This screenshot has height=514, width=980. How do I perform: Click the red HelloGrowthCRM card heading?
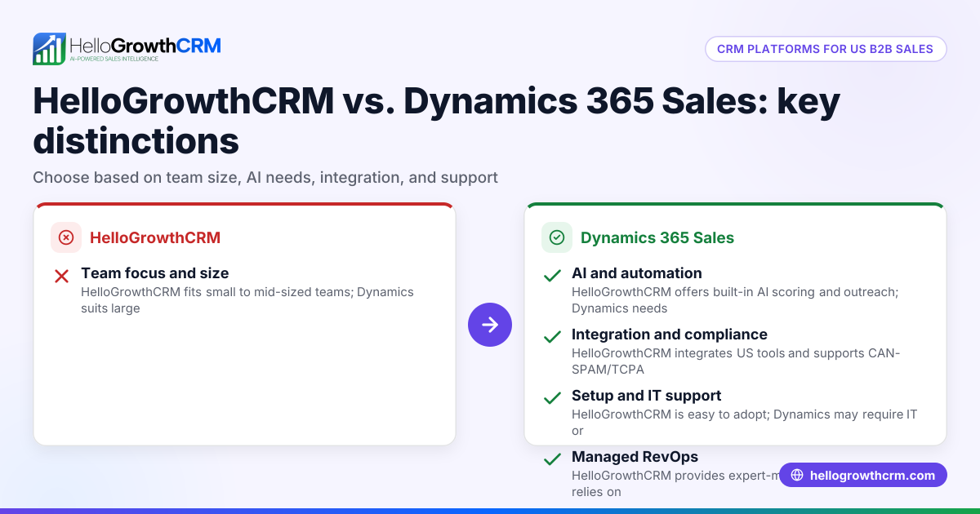[x=155, y=237]
